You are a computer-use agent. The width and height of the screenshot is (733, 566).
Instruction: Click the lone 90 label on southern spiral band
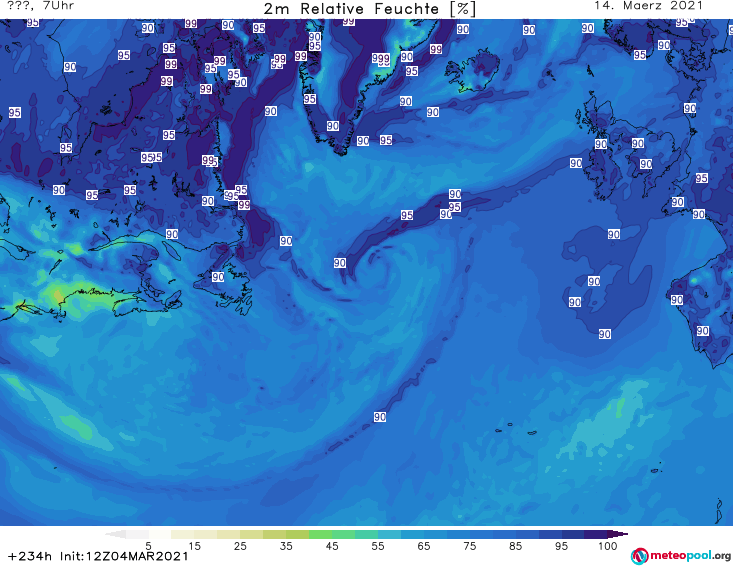click(380, 417)
